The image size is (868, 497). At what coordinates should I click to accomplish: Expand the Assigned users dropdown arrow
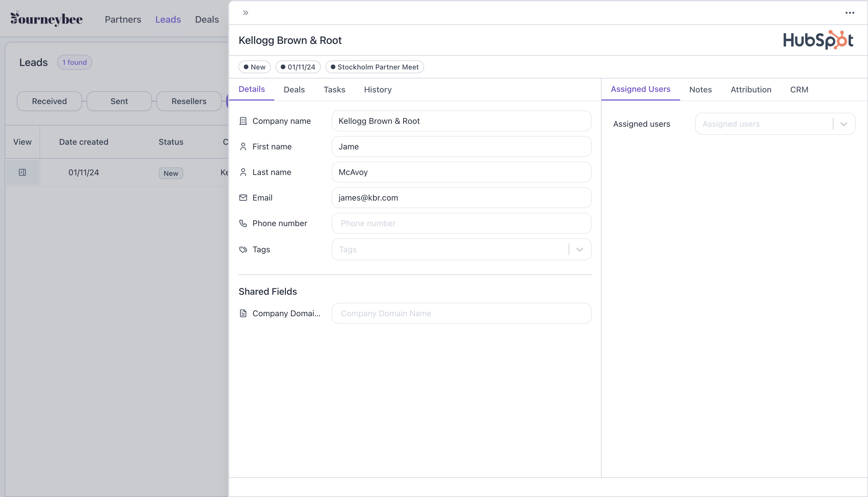tap(843, 124)
